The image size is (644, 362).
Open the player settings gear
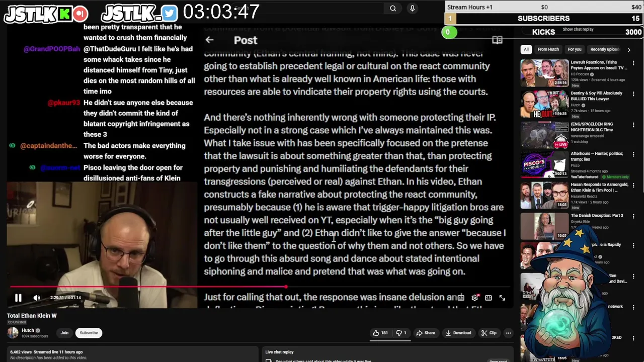pos(474,298)
